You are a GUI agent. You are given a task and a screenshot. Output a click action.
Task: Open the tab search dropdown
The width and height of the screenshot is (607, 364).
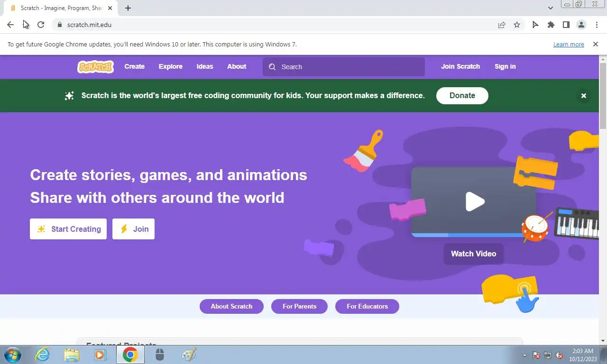[551, 8]
